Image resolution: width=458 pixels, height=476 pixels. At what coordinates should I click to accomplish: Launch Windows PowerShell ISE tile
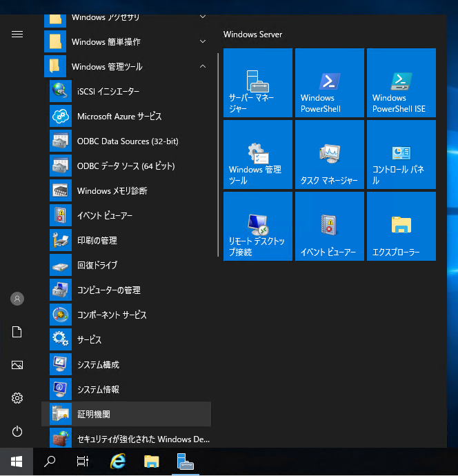pos(401,83)
